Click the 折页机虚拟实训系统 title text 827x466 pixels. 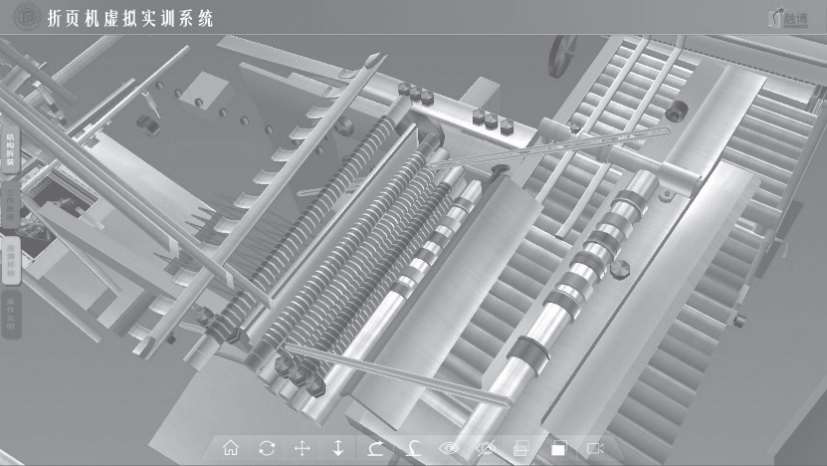coord(131,18)
